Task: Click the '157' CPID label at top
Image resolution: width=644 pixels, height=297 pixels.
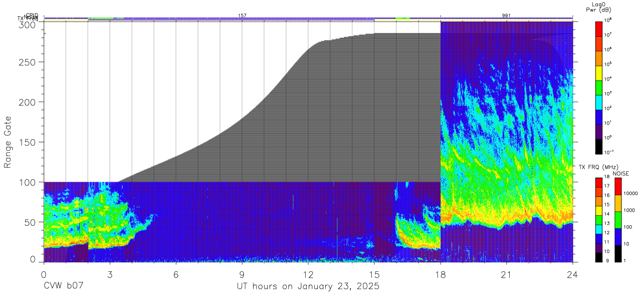Action: coord(242,16)
